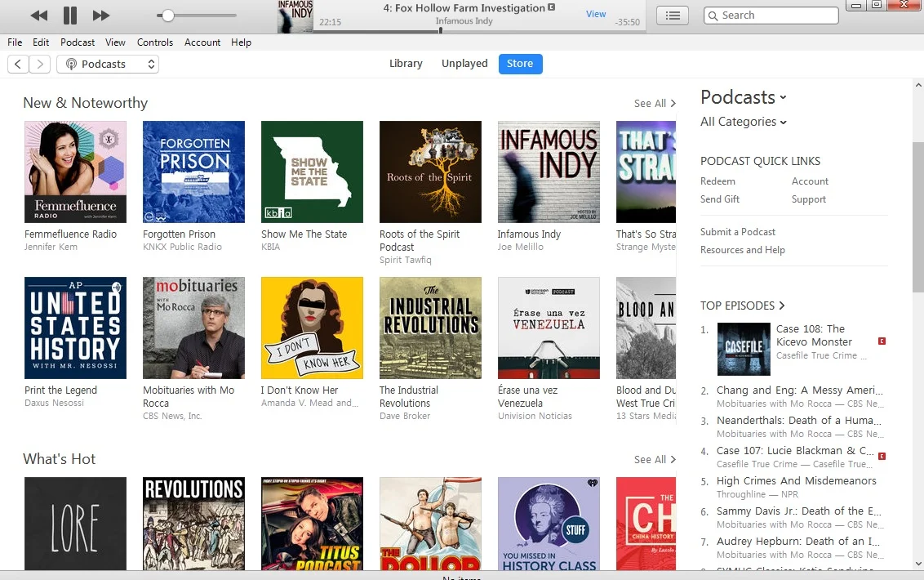The image size is (924, 580).
Task: Click the Redeem quick link
Action: 717,181
